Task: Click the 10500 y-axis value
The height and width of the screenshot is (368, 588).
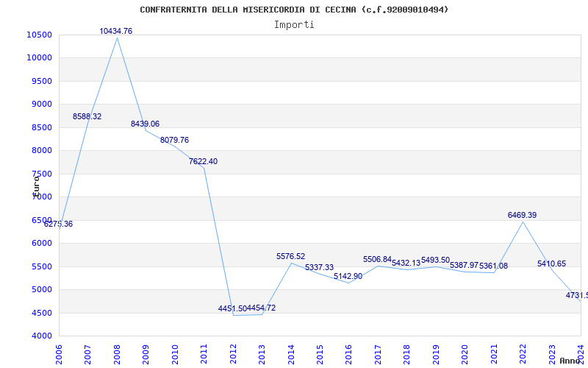Action: (x=39, y=35)
